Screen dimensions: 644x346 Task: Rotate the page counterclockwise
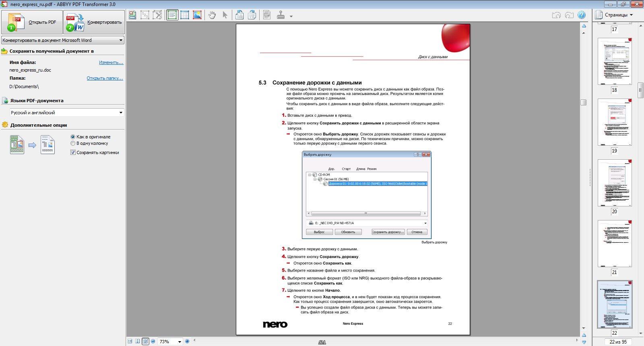point(239,15)
